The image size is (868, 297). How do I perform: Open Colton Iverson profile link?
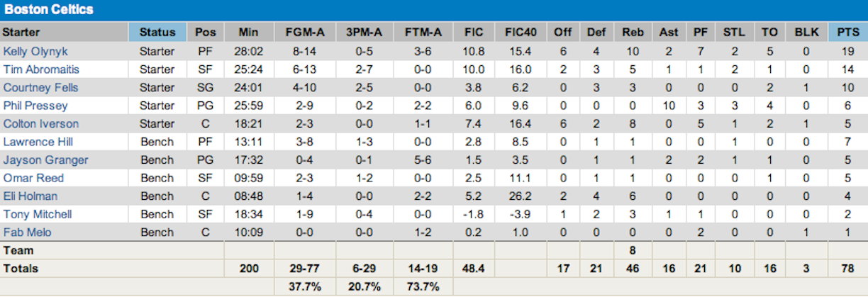[41, 124]
